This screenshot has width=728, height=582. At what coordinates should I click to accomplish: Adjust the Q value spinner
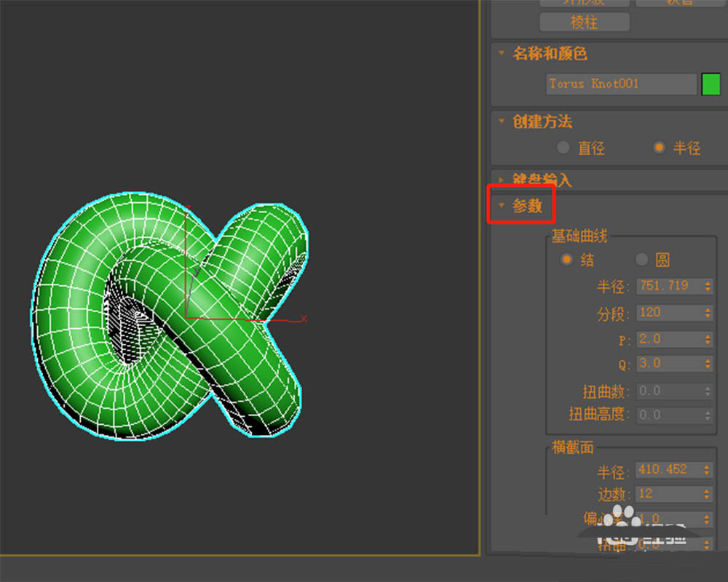click(x=708, y=364)
